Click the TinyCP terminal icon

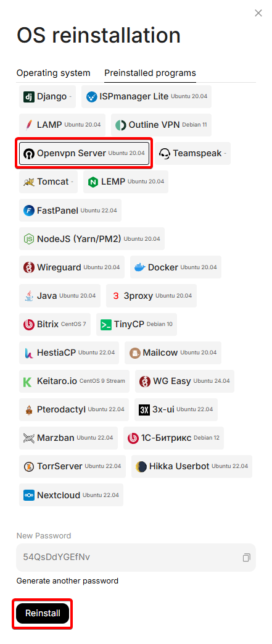(x=106, y=324)
